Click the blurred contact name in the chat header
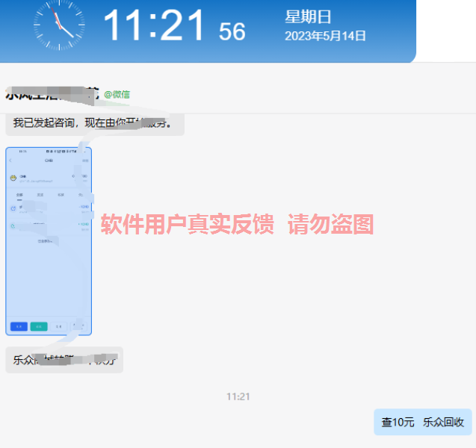This screenshot has width=476, height=448. pos(52,94)
